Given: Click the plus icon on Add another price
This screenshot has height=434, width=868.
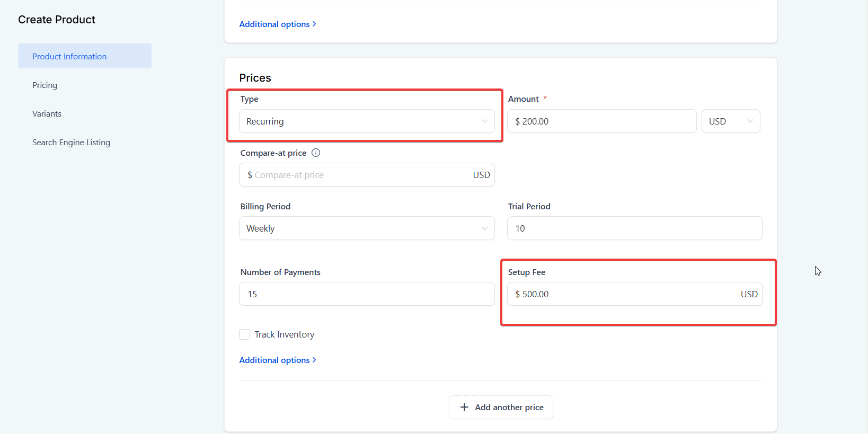Looking at the screenshot, I should [464, 407].
